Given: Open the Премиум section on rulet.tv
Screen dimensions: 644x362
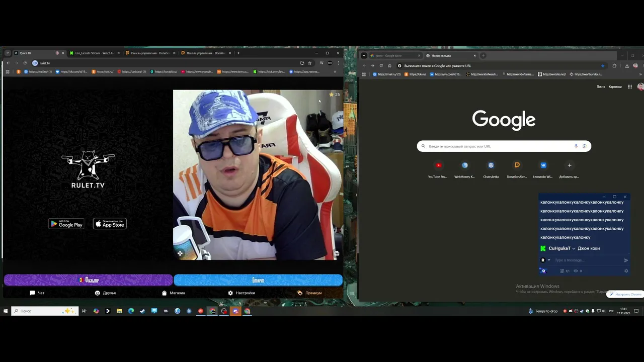Looking at the screenshot, I should tap(309, 293).
